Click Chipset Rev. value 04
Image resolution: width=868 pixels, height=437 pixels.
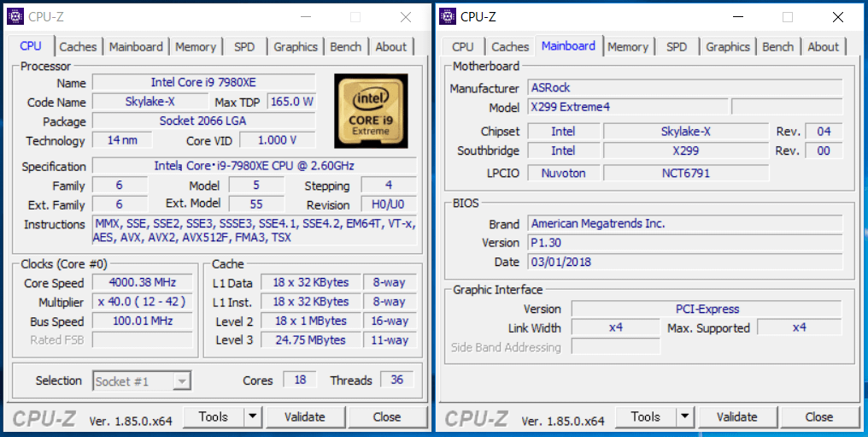point(824,131)
